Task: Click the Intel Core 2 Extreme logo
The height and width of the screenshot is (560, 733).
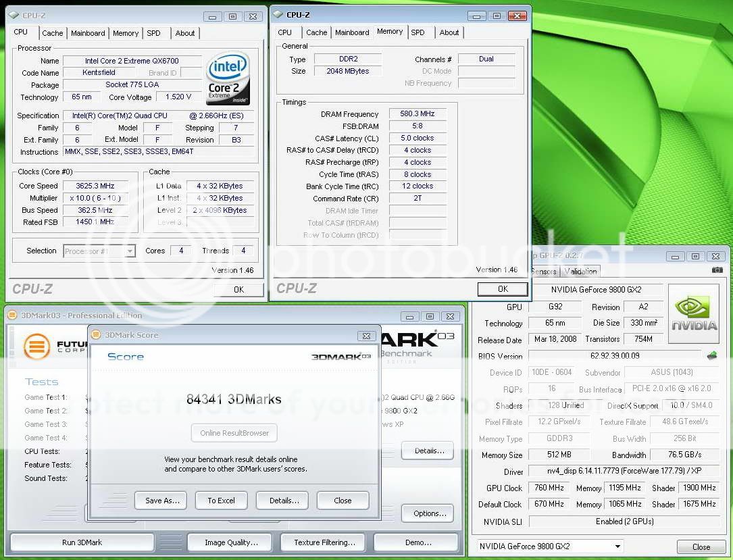Action: click(x=228, y=78)
